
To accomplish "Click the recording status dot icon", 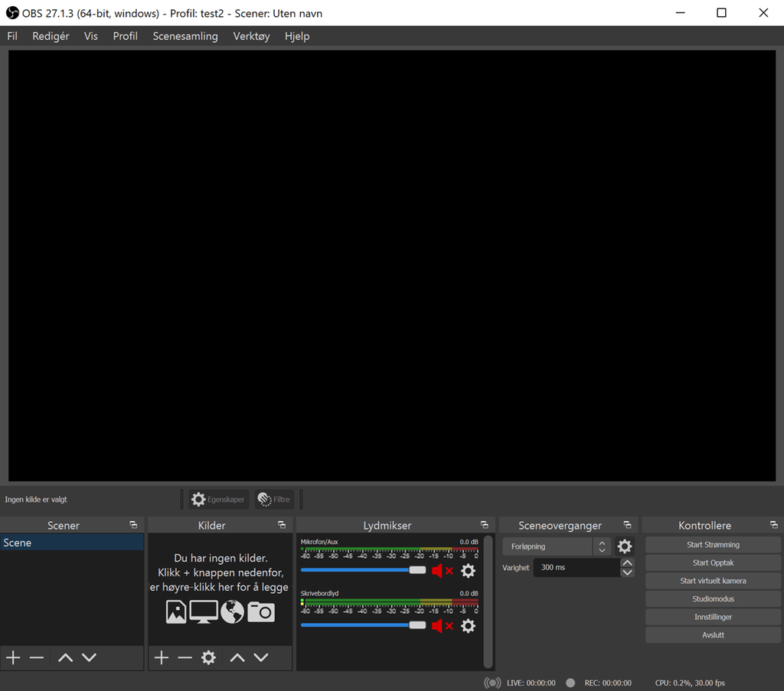I will (570, 683).
